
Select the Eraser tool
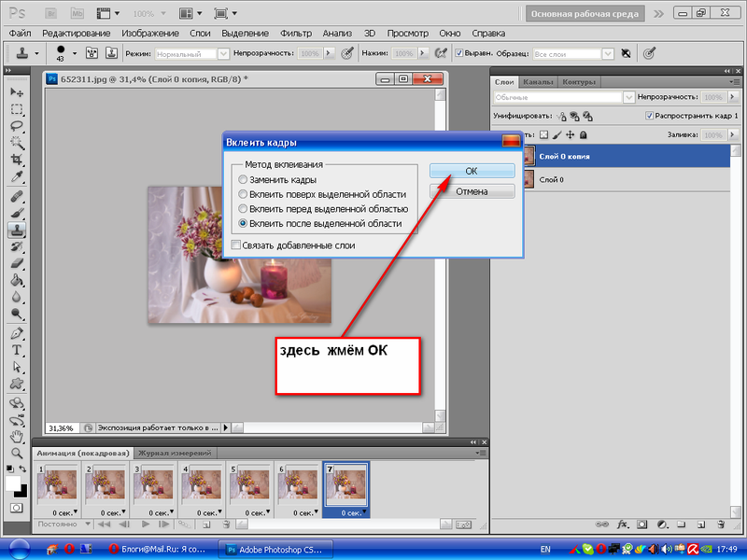click(17, 263)
